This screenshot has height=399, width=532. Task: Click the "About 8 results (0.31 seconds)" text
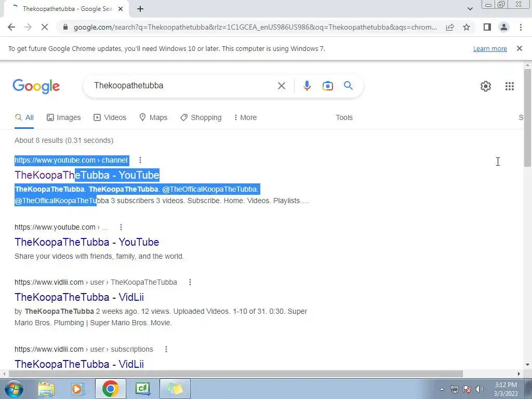64,140
